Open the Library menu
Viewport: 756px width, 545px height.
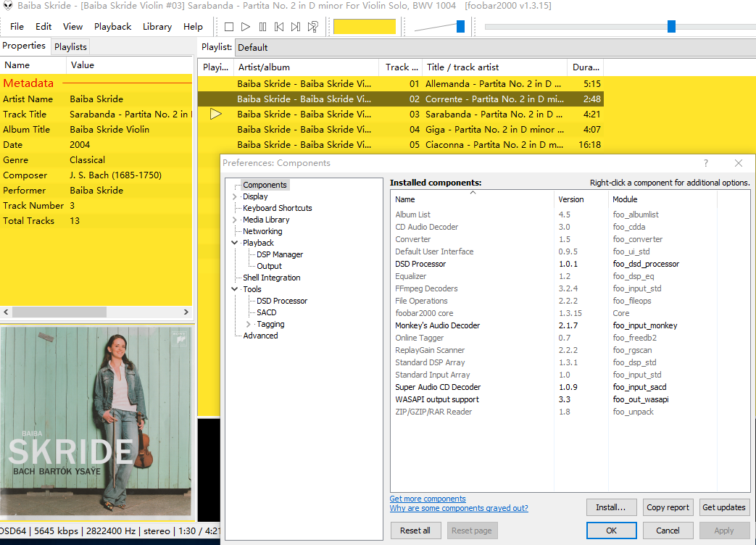[157, 27]
